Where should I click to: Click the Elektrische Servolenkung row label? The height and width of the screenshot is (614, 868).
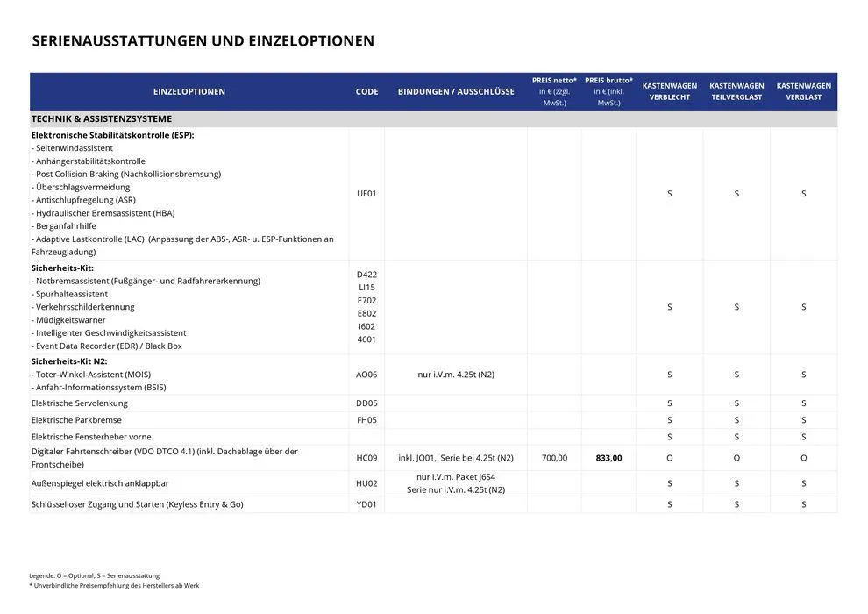(x=80, y=403)
